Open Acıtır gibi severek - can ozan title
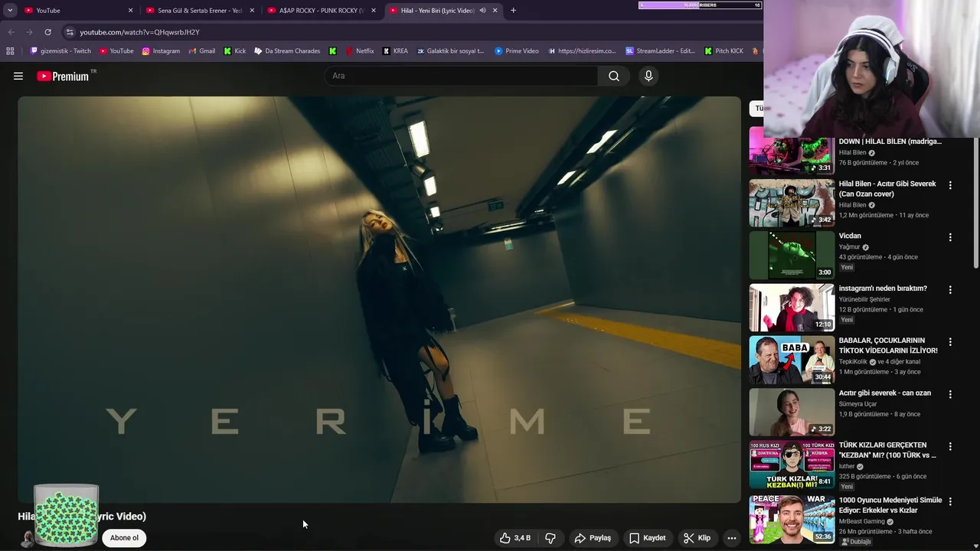 (x=885, y=393)
